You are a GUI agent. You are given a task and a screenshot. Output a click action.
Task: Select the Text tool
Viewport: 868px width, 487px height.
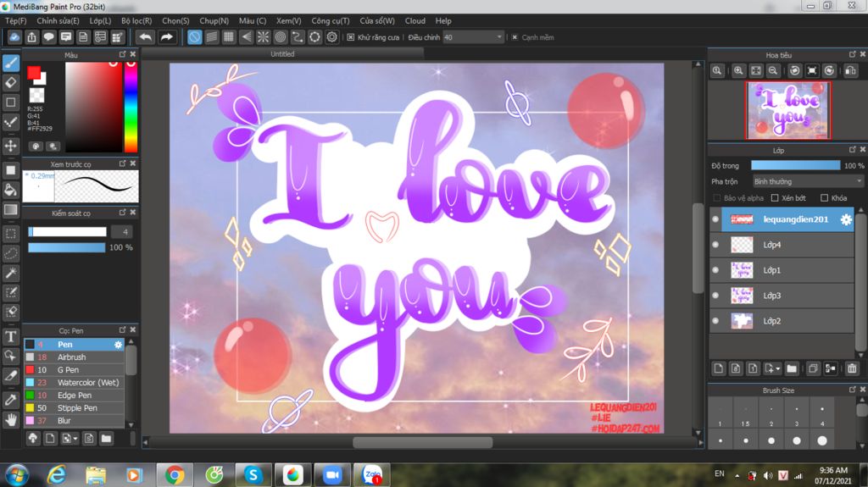point(11,336)
